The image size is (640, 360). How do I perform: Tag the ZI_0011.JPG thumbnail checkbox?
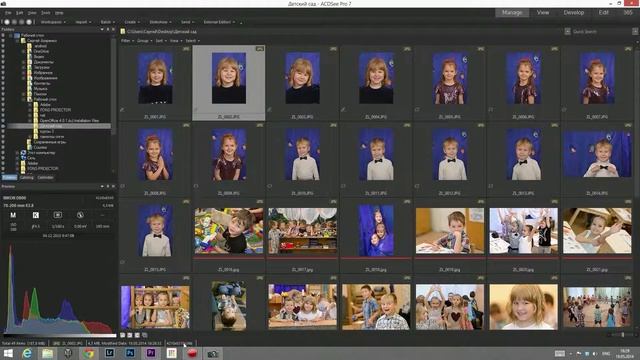(x=343, y=186)
